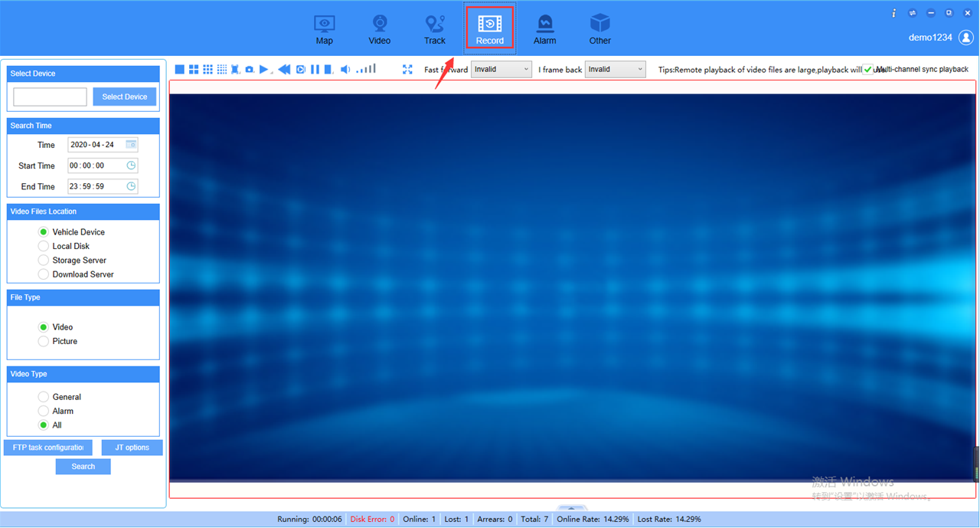980x528 pixels.
Task: Take a snapshot with the camera icon
Action: click(x=250, y=70)
